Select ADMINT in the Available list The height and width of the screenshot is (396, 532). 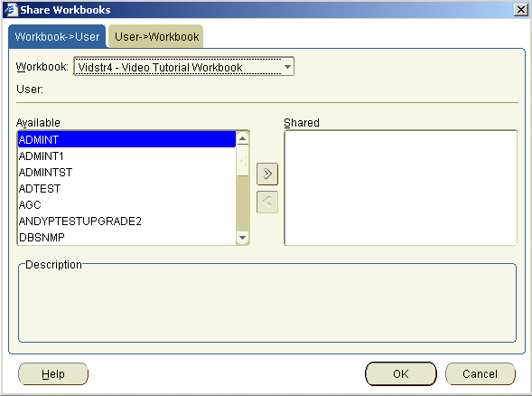126,139
